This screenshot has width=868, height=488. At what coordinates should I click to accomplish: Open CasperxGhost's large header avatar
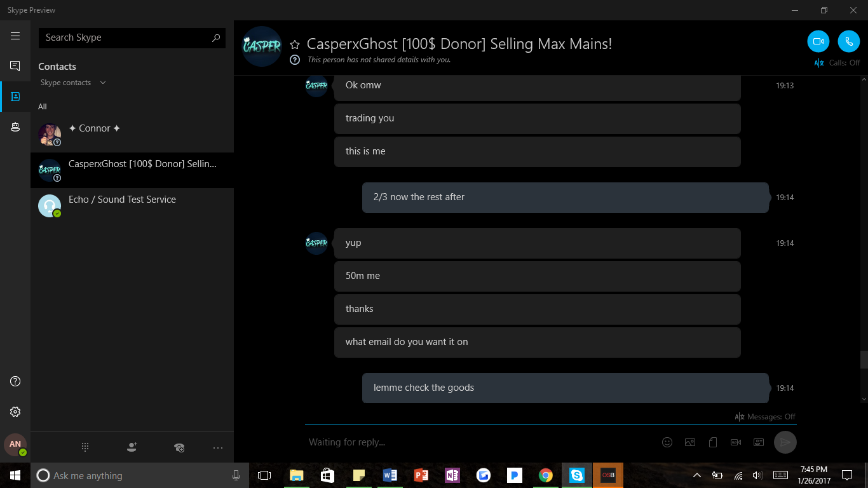point(262,46)
